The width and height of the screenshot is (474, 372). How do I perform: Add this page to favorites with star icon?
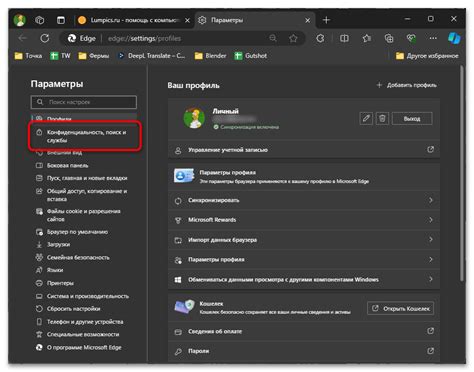[x=293, y=39]
